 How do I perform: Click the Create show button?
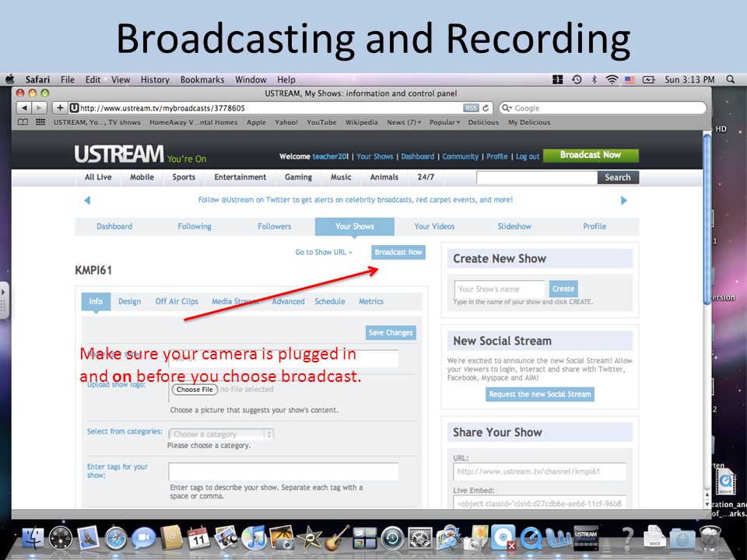[563, 289]
